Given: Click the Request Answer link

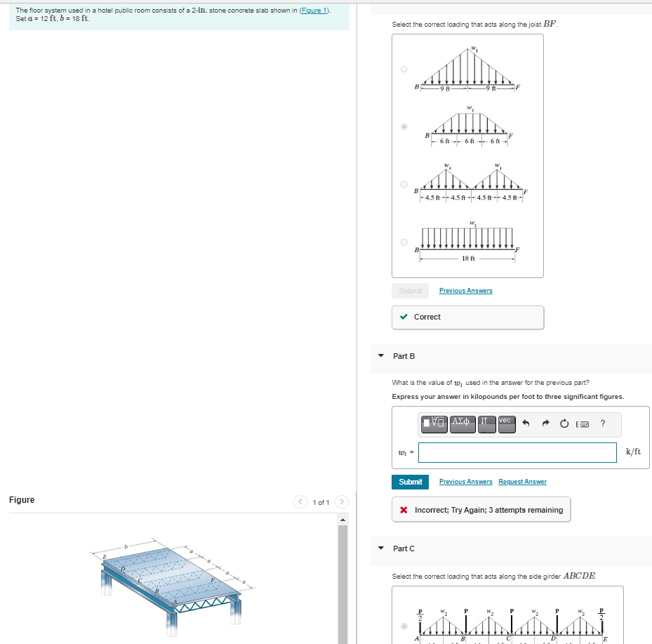Looking at the screenshot, I should [x=522, y=482].
